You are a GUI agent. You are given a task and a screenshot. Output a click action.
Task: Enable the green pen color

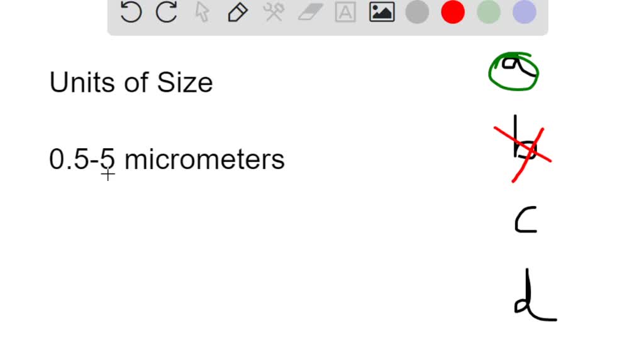(x=488, y=11)
